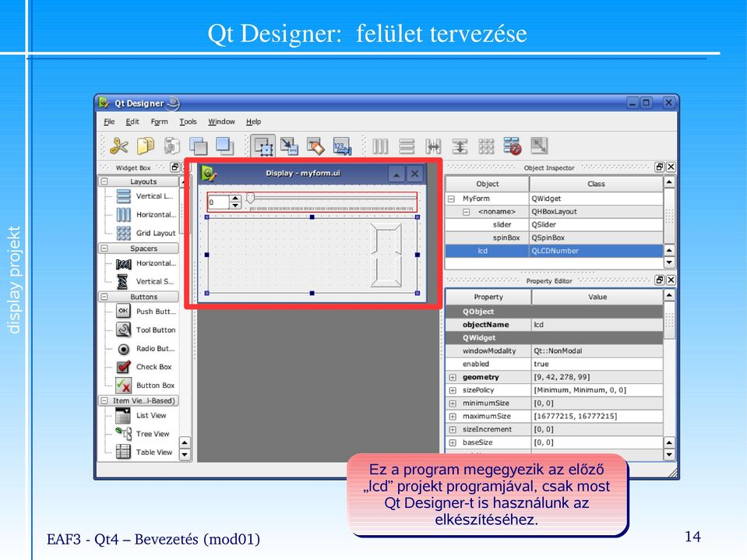
Task: Pick the Vertical Spacer widget icon
Action: [x=123, y=281]
